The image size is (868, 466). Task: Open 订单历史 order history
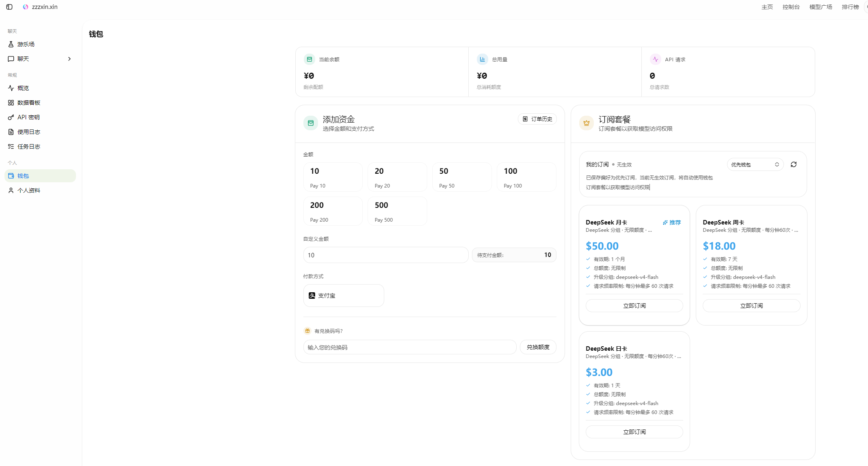click(537, 119)
